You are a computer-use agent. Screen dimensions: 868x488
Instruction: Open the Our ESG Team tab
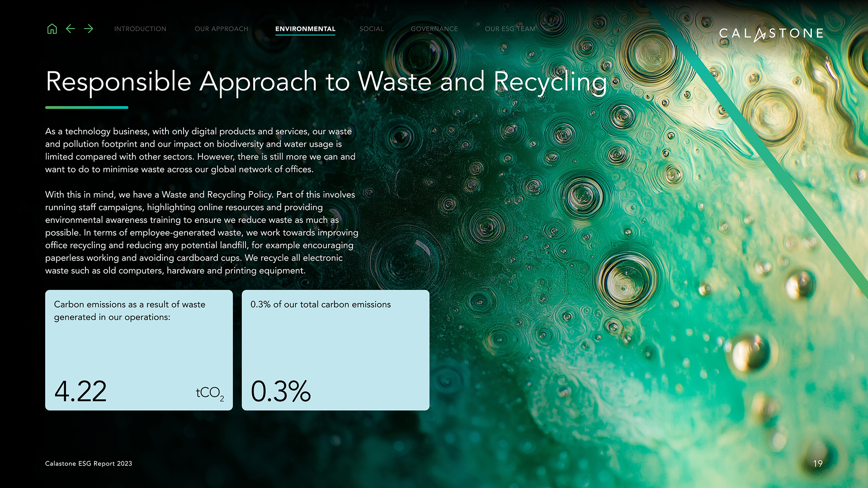pyautogui.click(x=510, y=29)
